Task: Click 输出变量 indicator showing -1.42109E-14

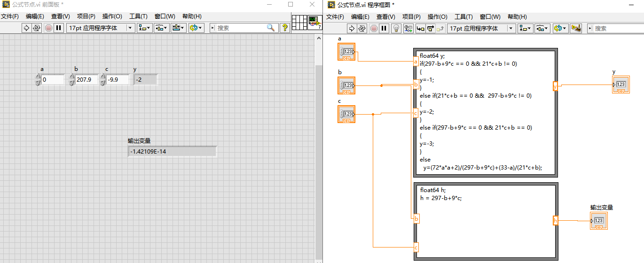Action: [172, 151]
